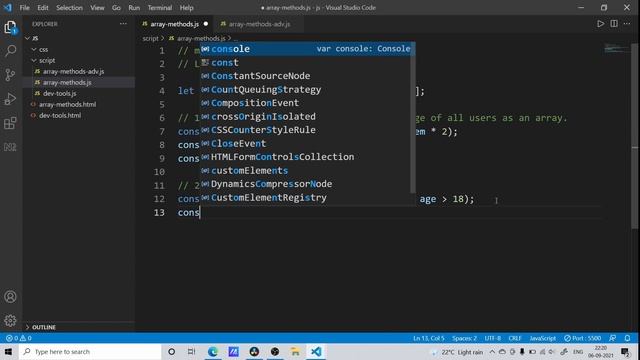
Task: Open array-methods-adv.js in the explorer
Action: click(x=73, y=71)
